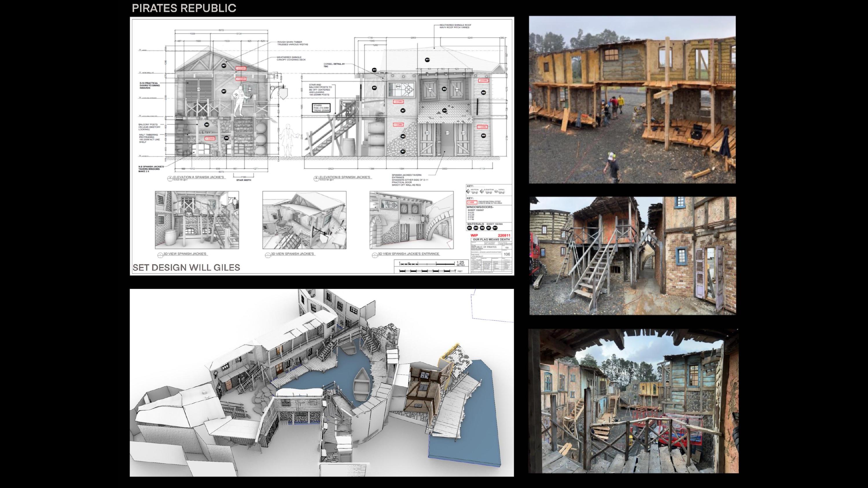The image size is (868, 488).
Task: Click the red WIP stamp
Action: (x=475, y=235)
